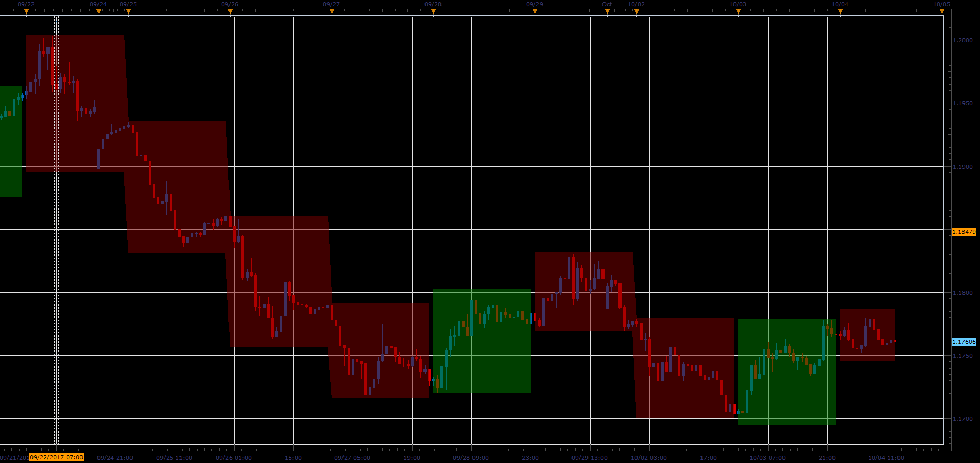Click the 09/26 01:00 time axis label

234,458
